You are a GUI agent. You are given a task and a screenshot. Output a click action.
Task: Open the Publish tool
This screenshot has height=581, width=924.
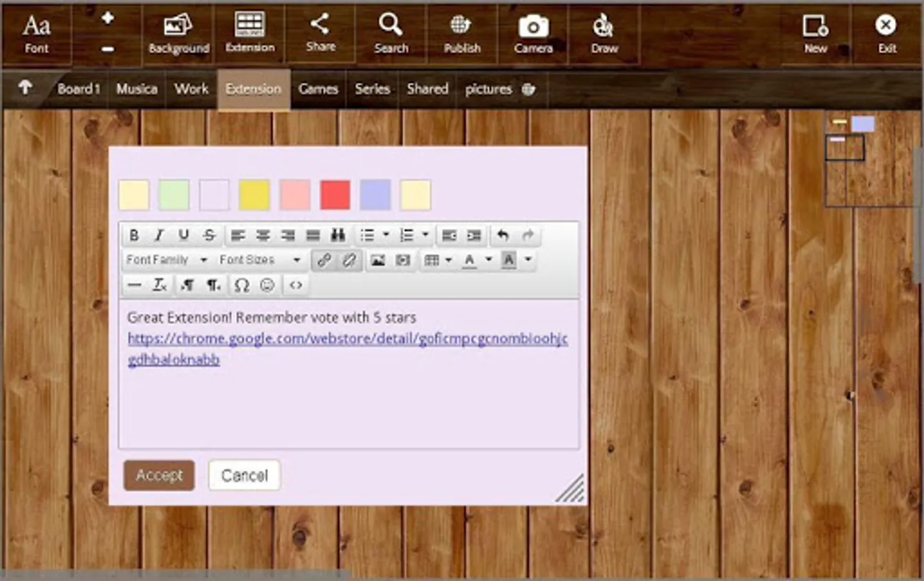[x=462, y=34]
